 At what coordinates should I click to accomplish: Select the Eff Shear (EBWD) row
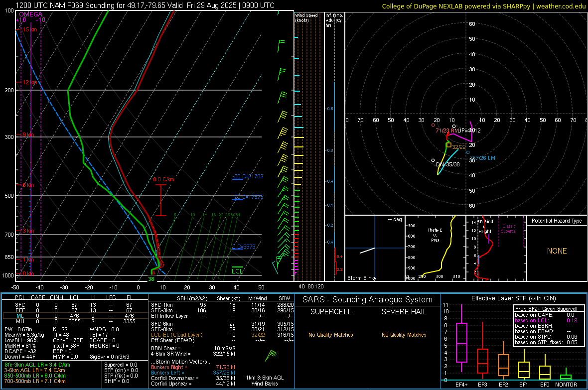click(222, 340)
